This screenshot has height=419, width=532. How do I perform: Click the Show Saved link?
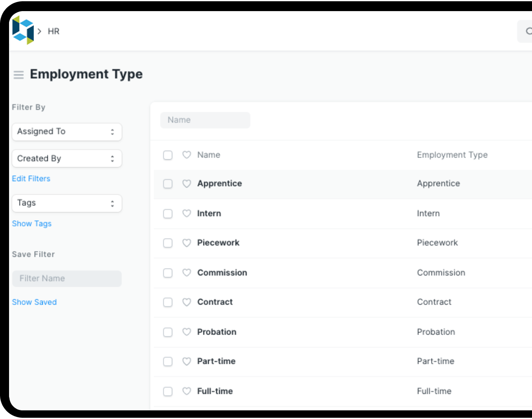[34, 302]
